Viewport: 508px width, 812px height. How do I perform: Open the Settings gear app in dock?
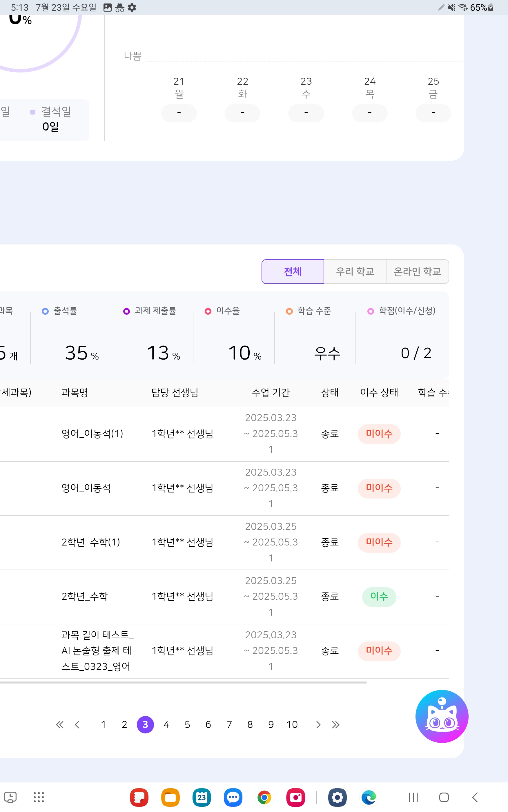337,797
